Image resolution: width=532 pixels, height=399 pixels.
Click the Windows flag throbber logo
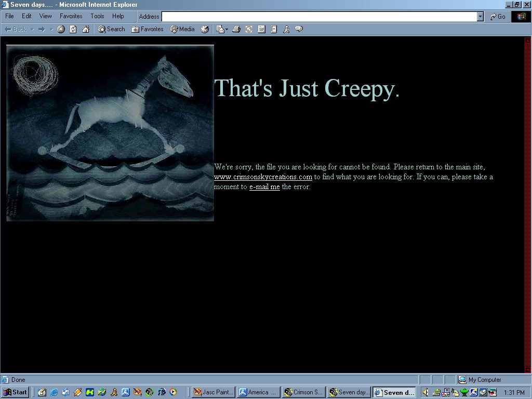(521, 17)
